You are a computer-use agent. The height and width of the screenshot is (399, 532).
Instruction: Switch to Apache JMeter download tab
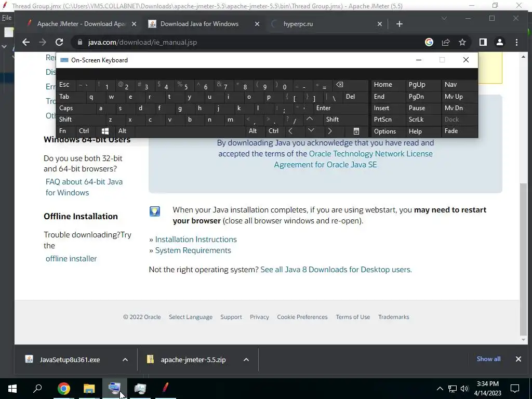82,24
